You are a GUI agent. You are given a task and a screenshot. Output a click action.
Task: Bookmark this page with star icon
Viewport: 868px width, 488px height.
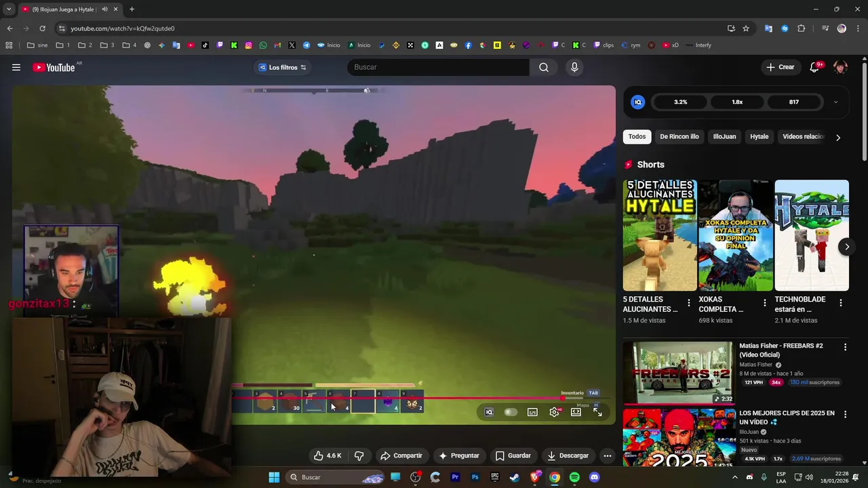tap(746, 28)
